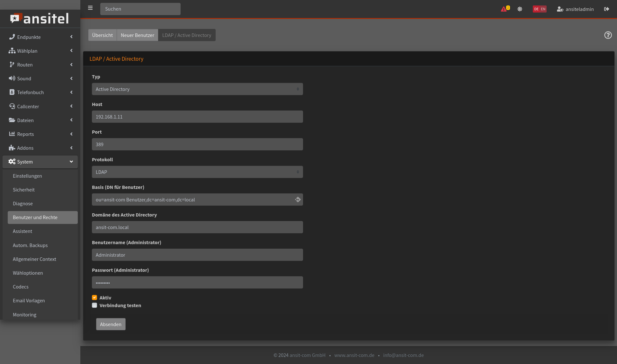Toggle the brightness theme icon

click(520, 9)
